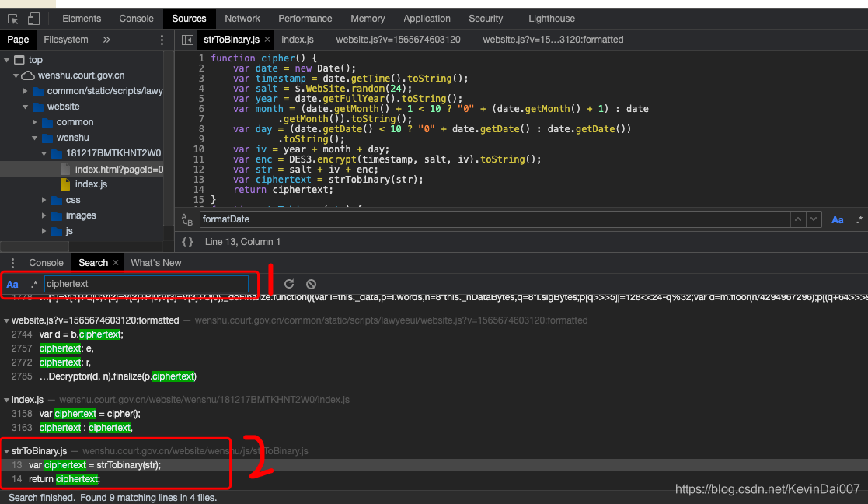Open result line 14 return ciphertext
The width and height of the screenshot is (868, 504).
[x=64, y=479]
